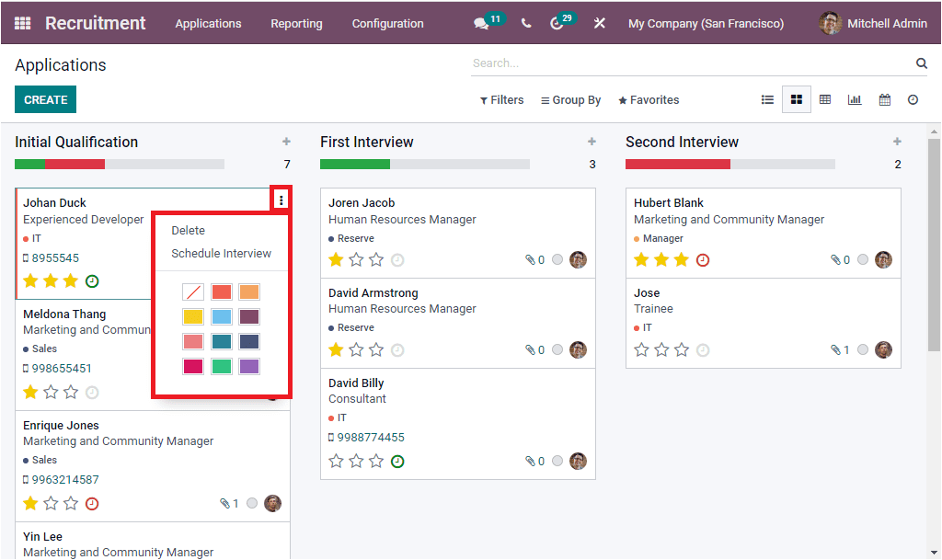Open the pivot view icon
The image size is (942, 560).
pos(825,99)
